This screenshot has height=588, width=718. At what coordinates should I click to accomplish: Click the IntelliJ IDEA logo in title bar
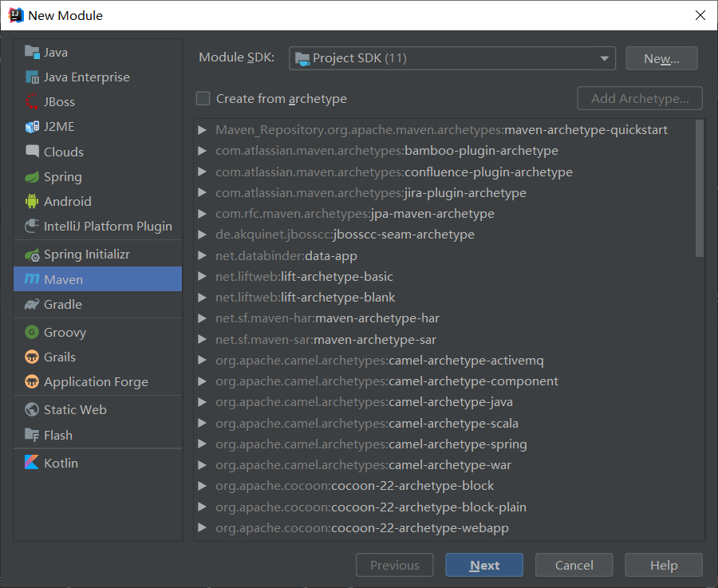point(16,15)
